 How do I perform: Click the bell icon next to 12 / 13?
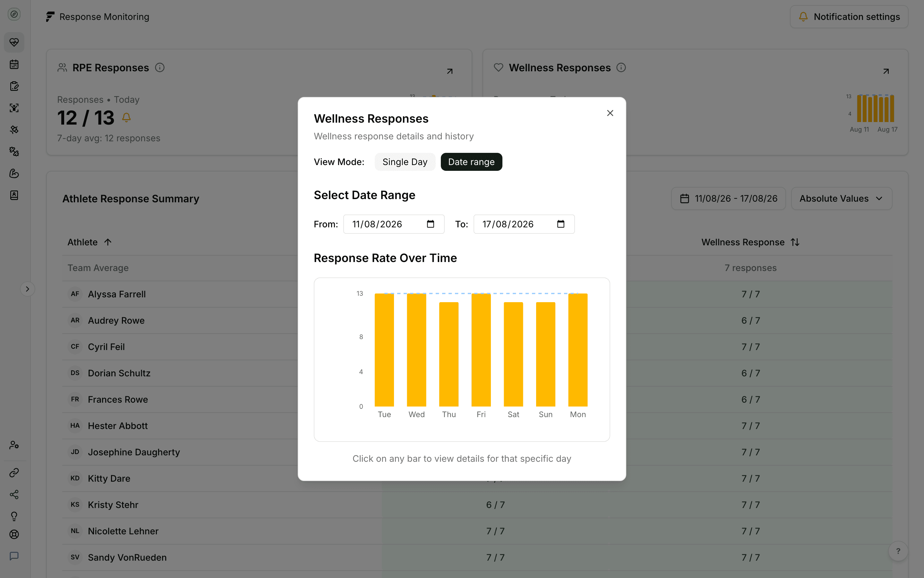126,117
